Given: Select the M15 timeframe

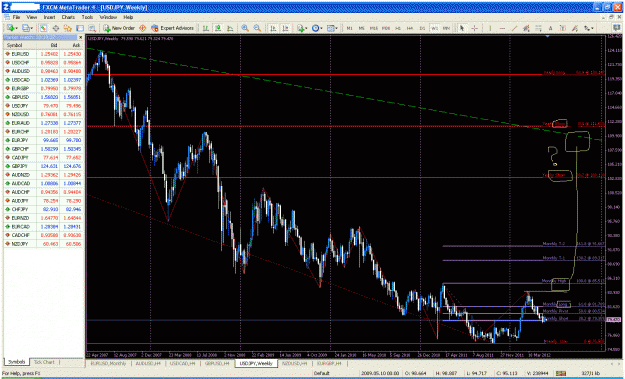Looking at the screenshot, I should 374,28.
